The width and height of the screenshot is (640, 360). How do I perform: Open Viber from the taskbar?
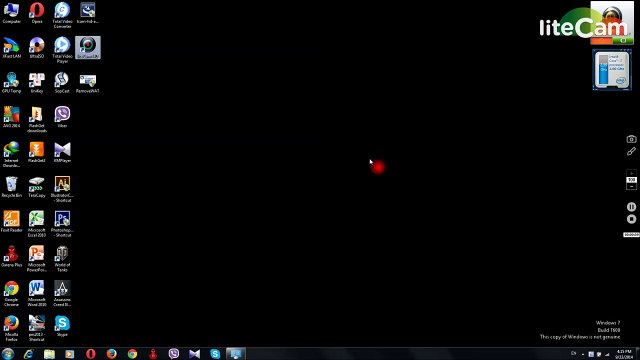(x=174, y=354)
